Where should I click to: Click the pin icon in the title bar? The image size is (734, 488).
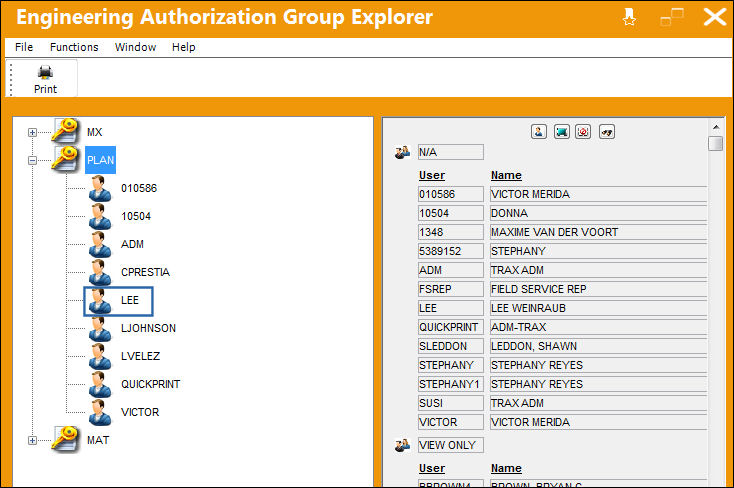tap(629, 17)
